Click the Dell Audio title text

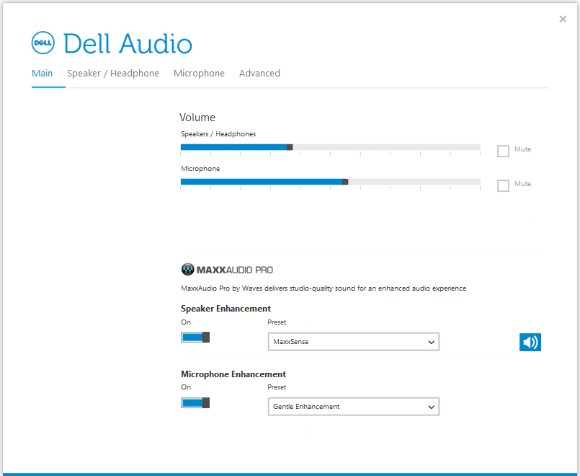coord(128,44)
